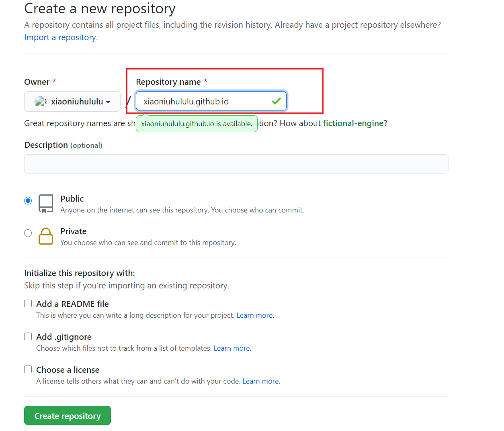The height and width of the screenshot is (431, 504).
Task: Enable Add .gitignore checkbox
Action: [28, 337]
